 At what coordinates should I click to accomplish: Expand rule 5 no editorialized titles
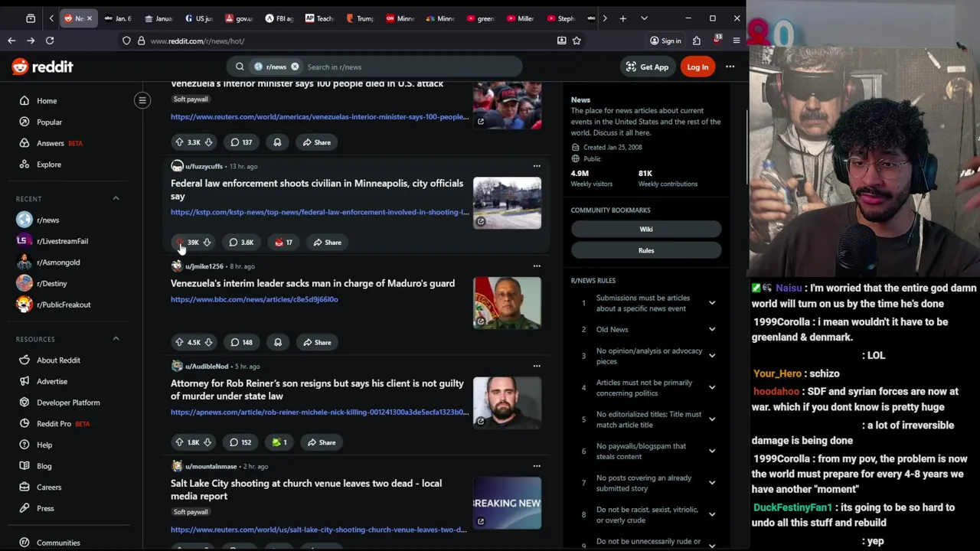click(x=711, y=419)
